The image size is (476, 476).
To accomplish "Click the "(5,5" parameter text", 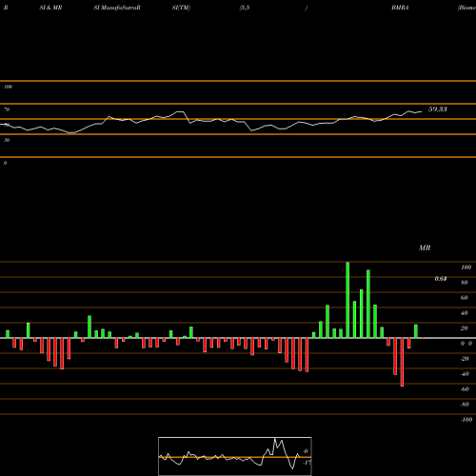I will click(245, 8).
